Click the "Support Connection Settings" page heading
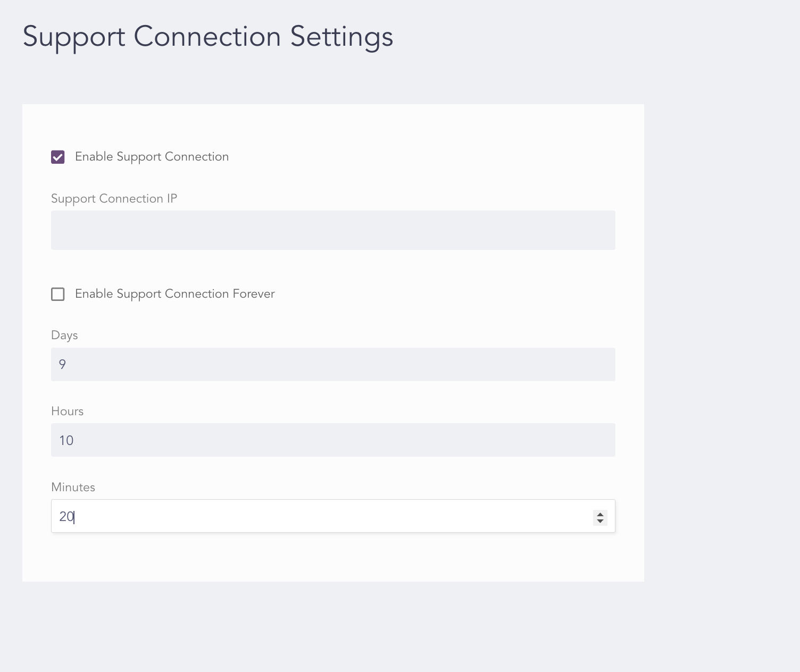Image resolution: width=800 pixels, height=672 pixels. [x=207, y=37]
